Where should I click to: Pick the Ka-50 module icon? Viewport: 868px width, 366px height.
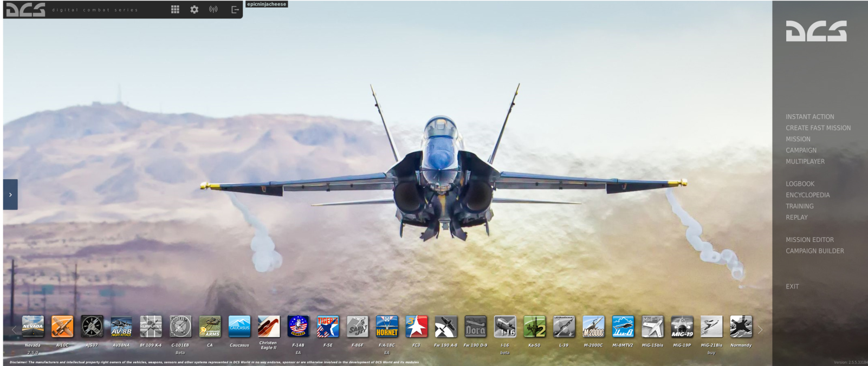point(534,326)
